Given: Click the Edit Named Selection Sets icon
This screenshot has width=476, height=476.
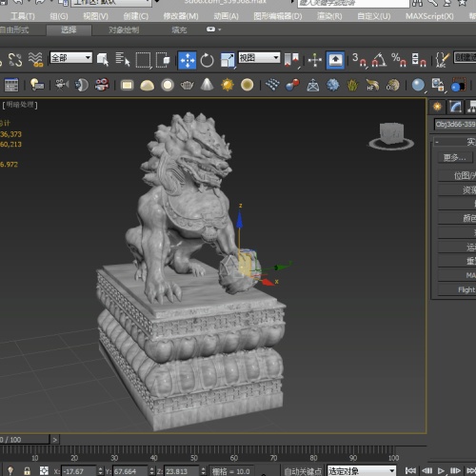Looking at the screenshot, I should point(443,60).
